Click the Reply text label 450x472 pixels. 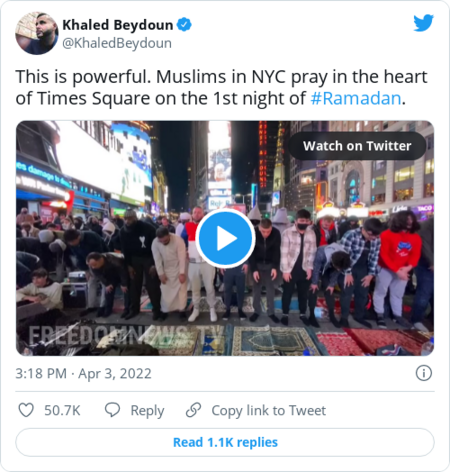[147, 411]
